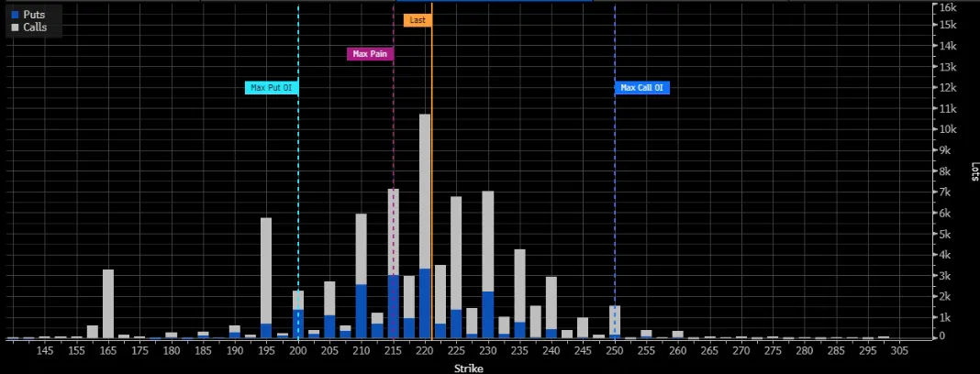Click the 180 strike axis label

pyautogui.click(x=172, y=351)
